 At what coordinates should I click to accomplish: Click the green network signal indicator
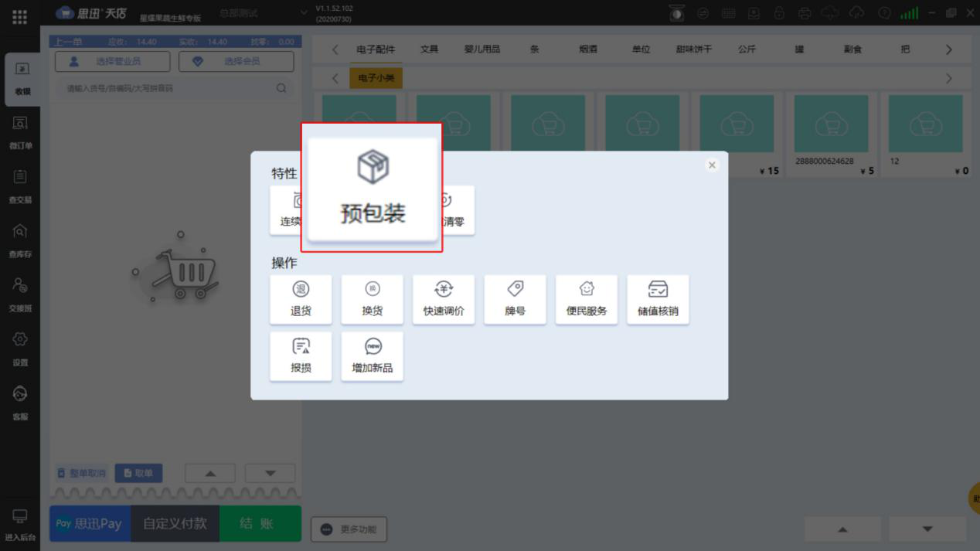click(x=910, y=12)
